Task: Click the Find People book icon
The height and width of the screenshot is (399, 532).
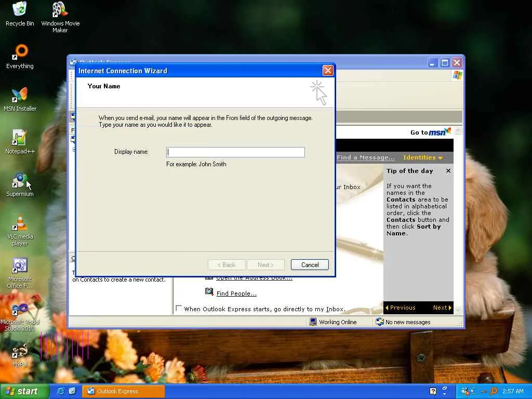Action: [209, 291]
